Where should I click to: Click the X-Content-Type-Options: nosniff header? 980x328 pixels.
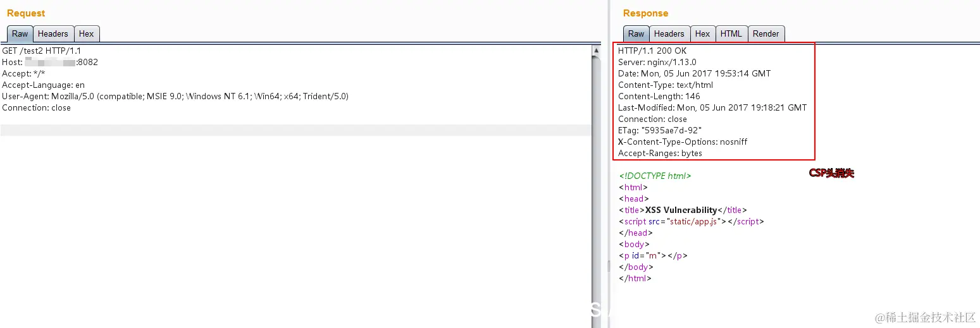click(683, 142)
